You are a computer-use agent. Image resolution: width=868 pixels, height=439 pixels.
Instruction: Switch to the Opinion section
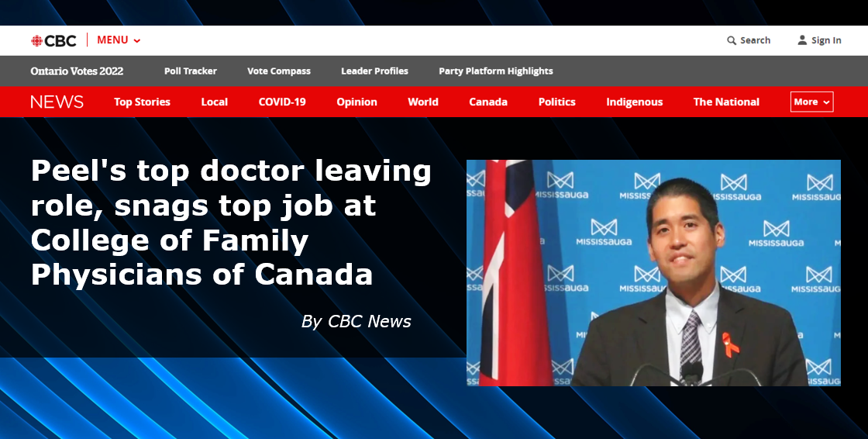click(356, 102)
